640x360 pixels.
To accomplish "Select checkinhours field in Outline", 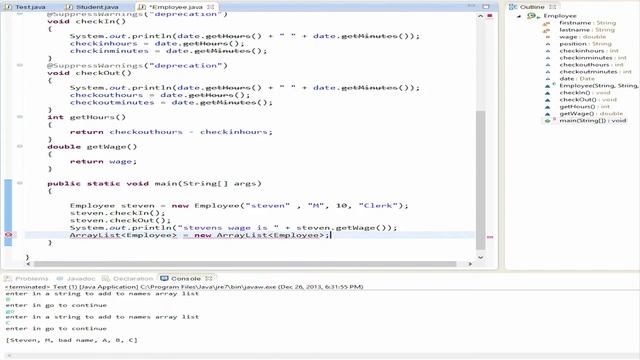I will coord(589,51).
